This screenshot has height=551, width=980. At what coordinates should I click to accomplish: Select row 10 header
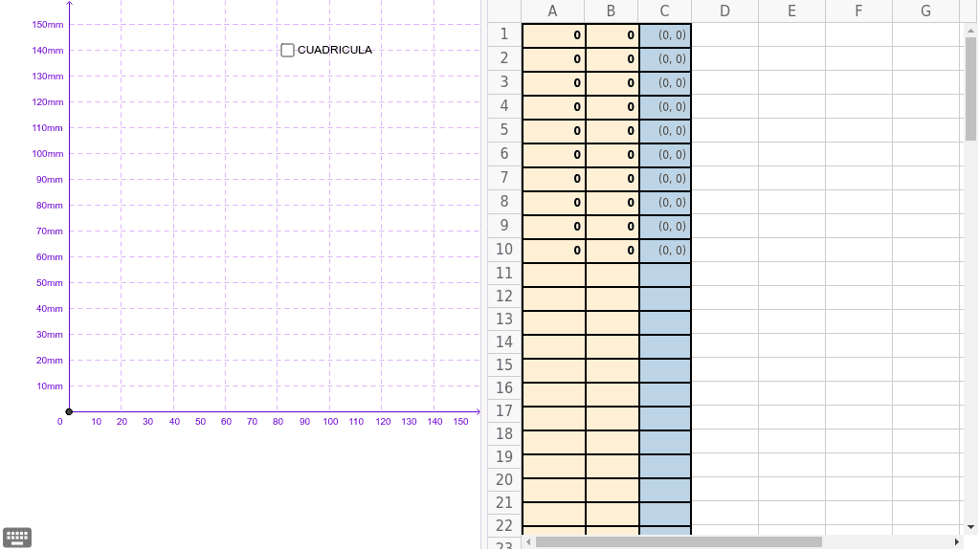[504, 250]
